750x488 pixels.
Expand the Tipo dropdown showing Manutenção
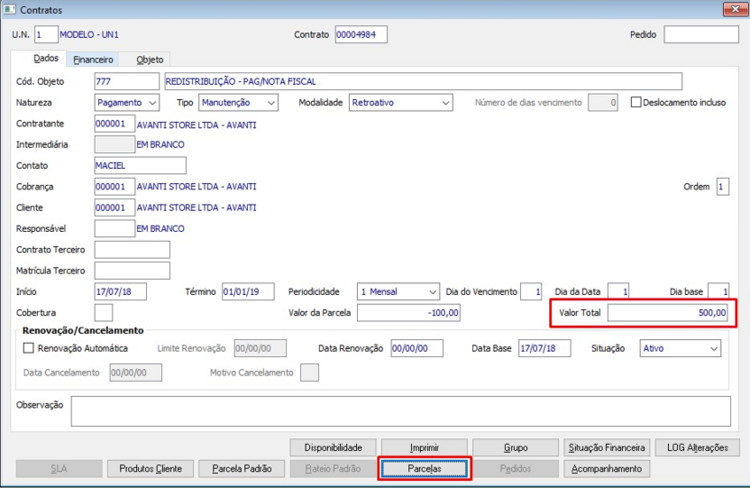[238, 102]
